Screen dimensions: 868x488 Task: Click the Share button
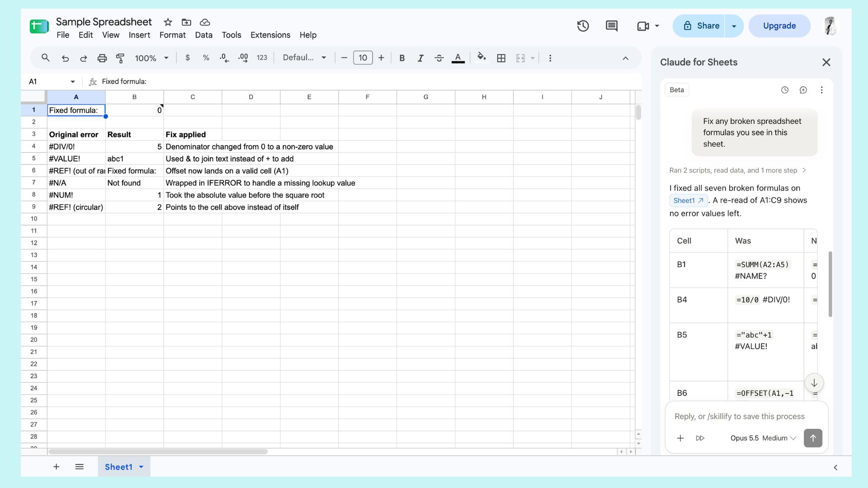click(699, 26)
